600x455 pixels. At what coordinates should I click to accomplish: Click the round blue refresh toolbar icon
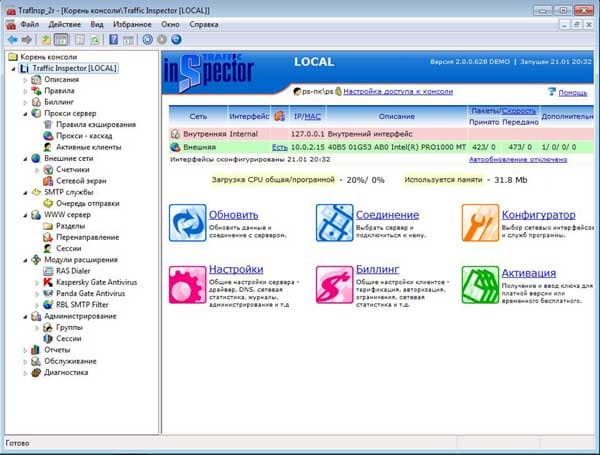coord(176,39)
